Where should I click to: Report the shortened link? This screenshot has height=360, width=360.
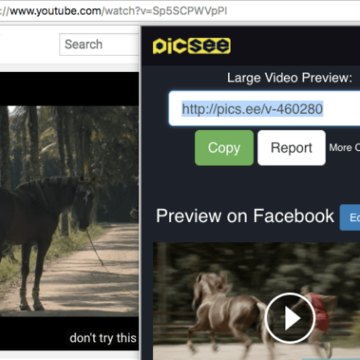(291, 148)
